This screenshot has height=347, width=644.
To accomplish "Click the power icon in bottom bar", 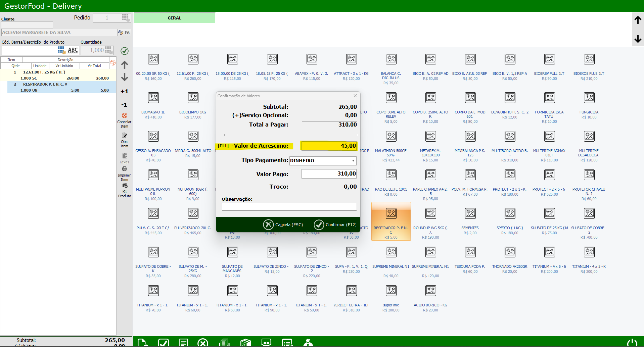I will click(632, 342).
